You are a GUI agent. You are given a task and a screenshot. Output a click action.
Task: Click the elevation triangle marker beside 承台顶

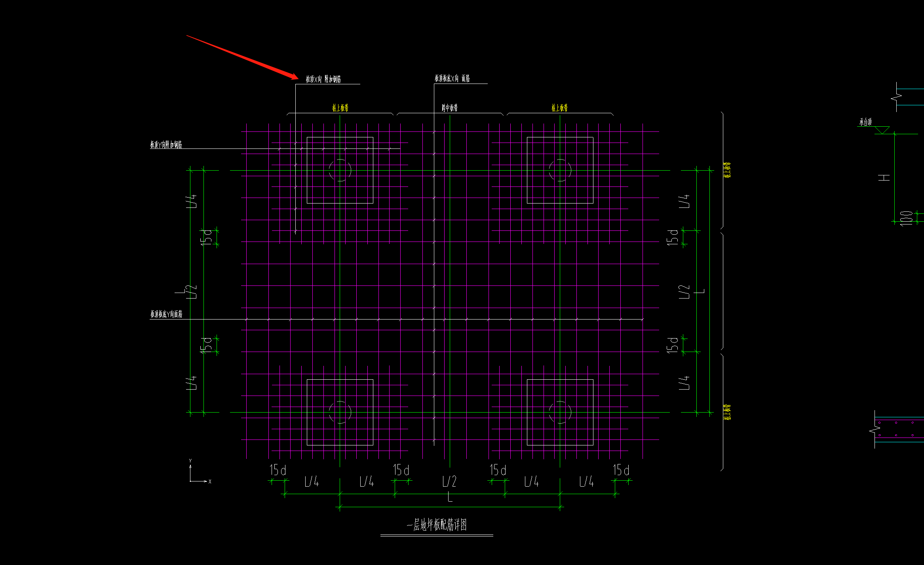(x=882, y=130)
